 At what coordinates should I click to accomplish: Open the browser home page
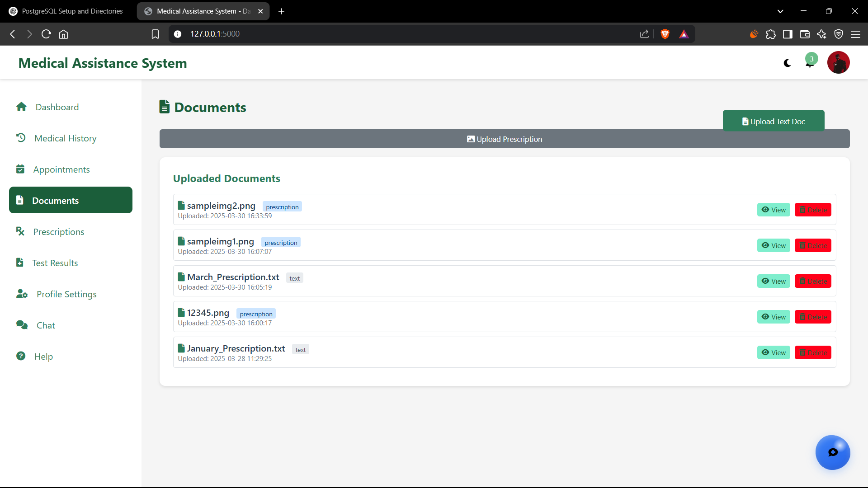point(63,34)
